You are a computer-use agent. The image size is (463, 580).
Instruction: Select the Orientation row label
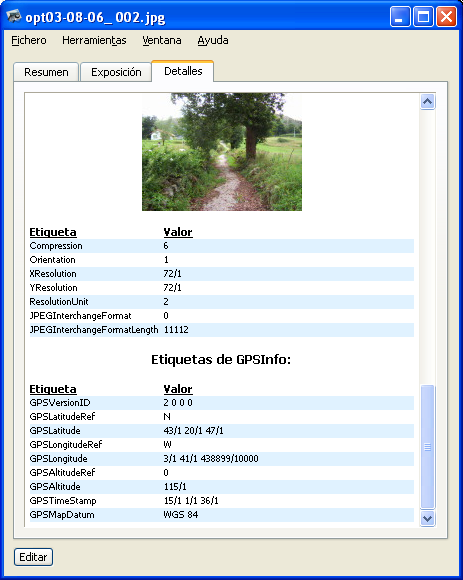pyautogui.click(x=53, y=260)
